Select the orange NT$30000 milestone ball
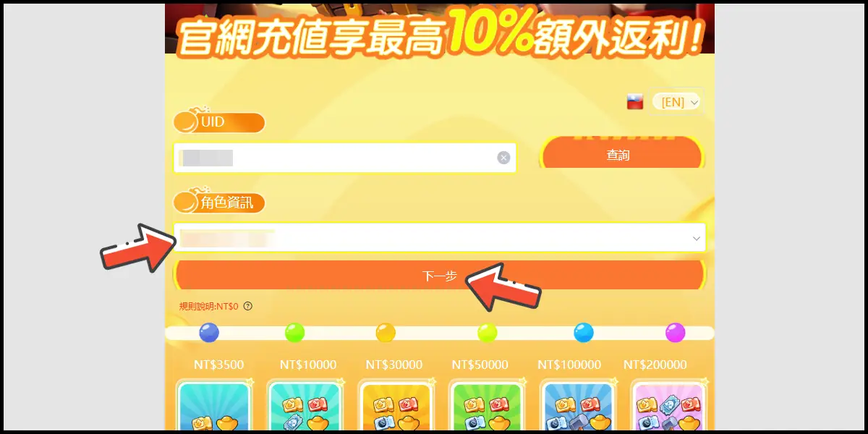The height and width of the screenshot is (434, 868). tap(386, 333)
